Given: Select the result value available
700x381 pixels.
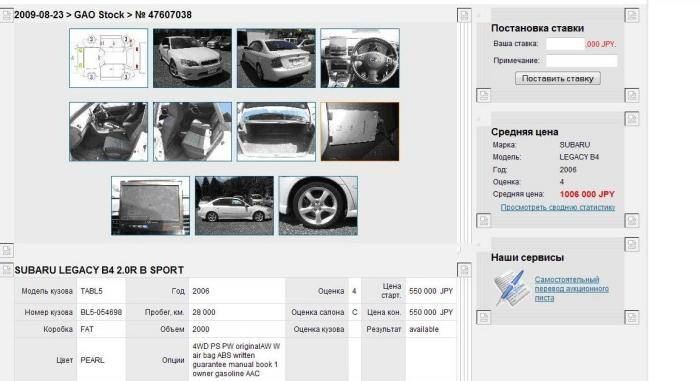Looking at the screenshot, I should pos(424,329).
